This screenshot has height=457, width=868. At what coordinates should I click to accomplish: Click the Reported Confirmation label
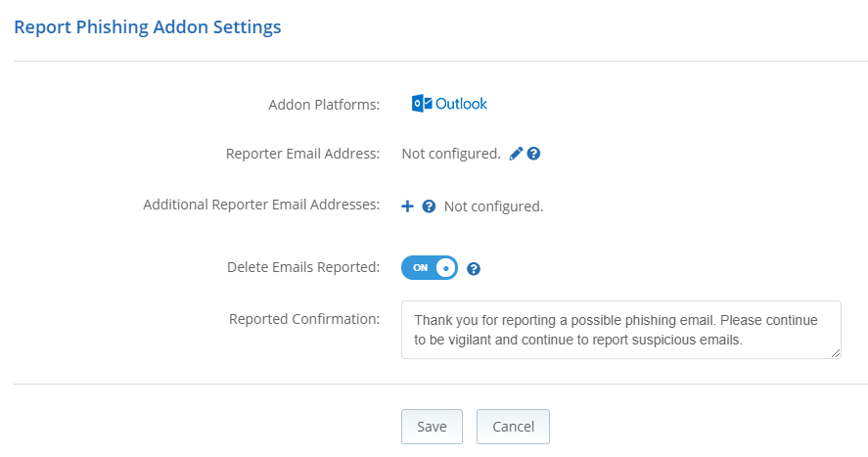coord(304,319)
